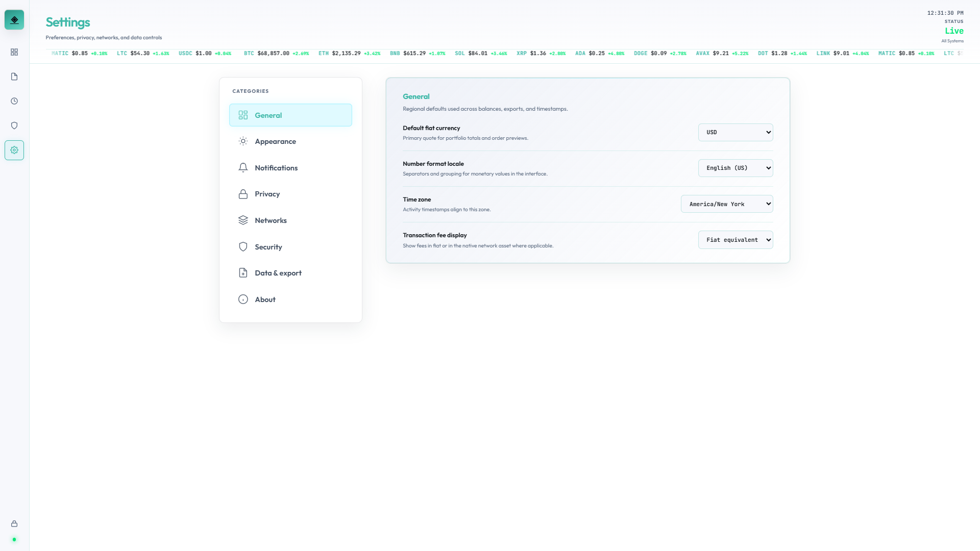
Task: Open the dashboard grid icon in sidebar
Action: [14, 52]
